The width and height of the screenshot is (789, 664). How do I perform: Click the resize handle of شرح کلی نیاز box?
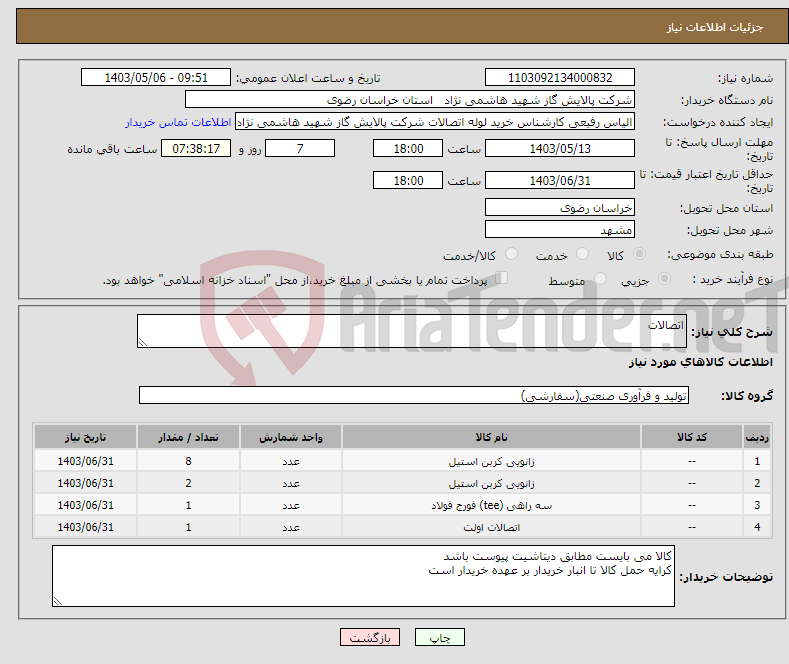point(143,343)
